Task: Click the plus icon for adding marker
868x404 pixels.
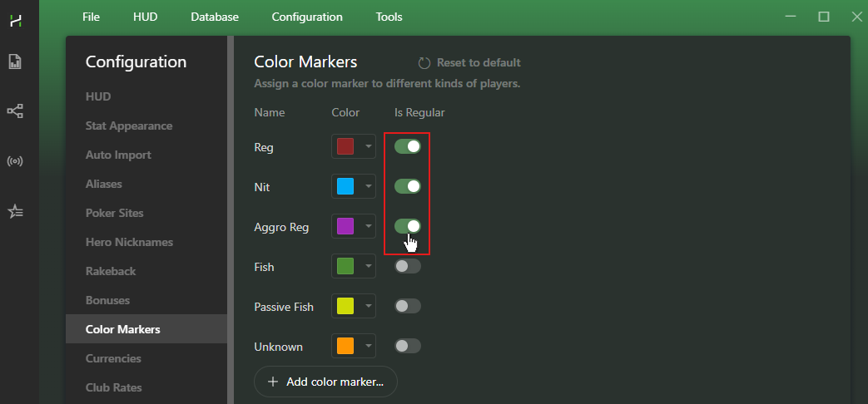Action: (273, 382)
